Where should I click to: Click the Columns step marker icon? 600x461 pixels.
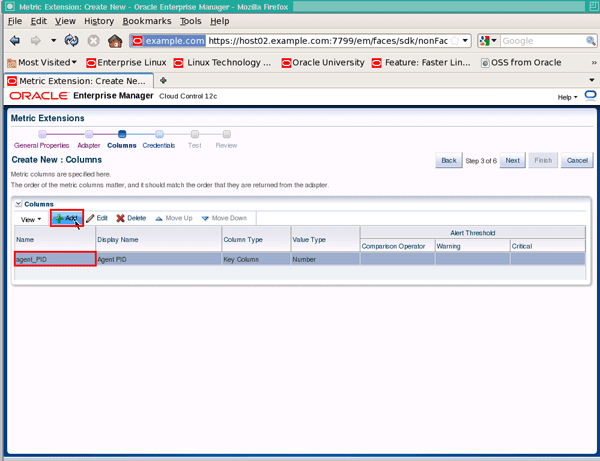tap(122, 134)
